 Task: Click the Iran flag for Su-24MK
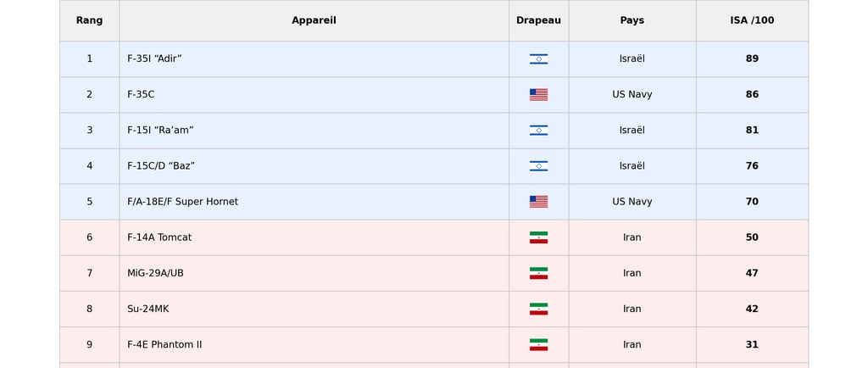[538, 309]
